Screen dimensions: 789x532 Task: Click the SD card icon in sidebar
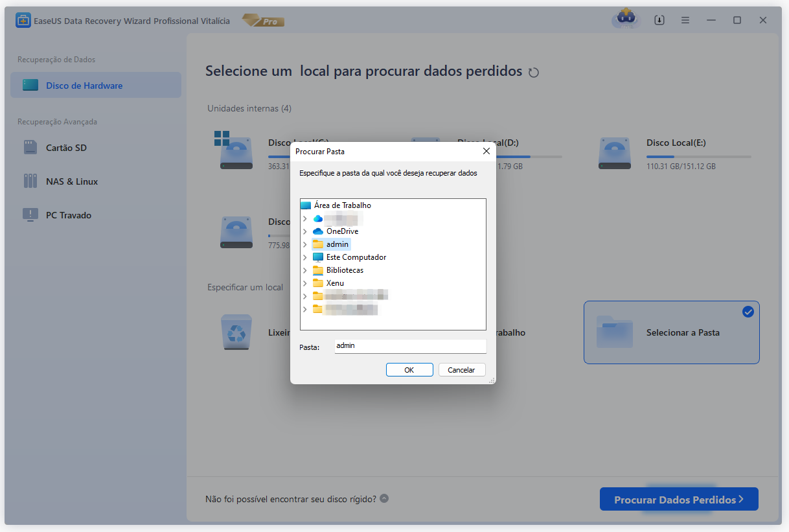(x=30, y=148)
